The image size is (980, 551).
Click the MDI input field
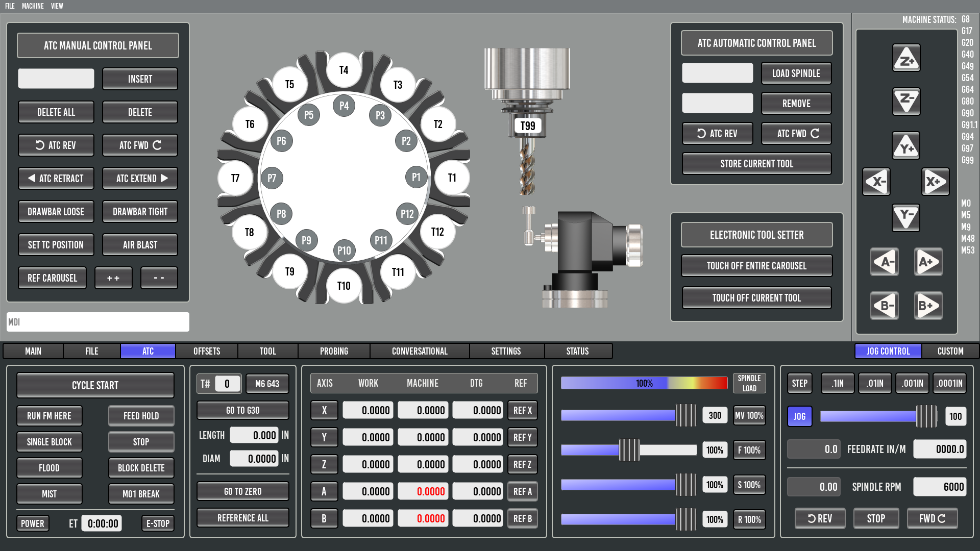pos(98,322)
